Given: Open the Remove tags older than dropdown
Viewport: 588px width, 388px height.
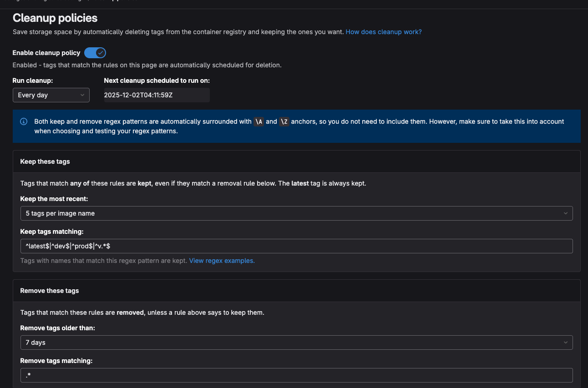Looking at the screenshot, I should click(x=296, y=342).
